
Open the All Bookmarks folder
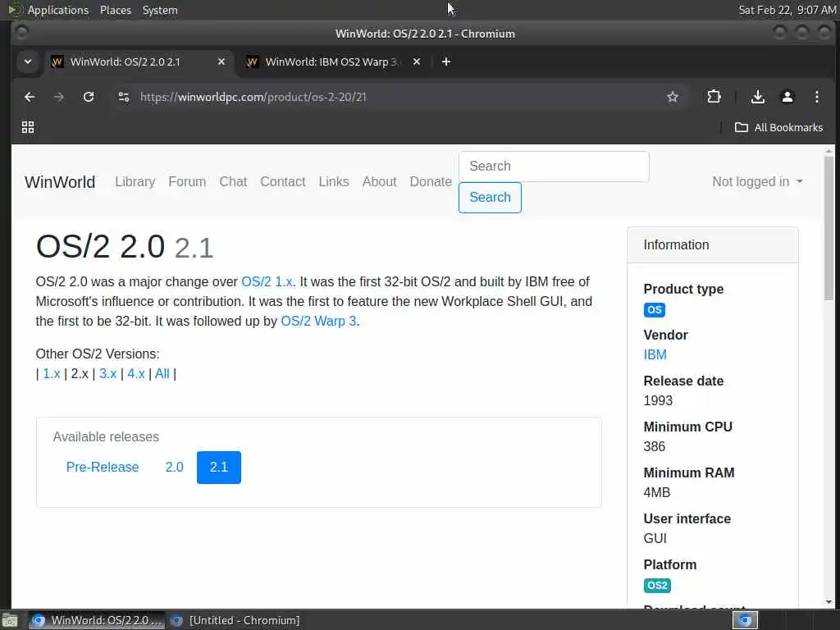pos(778,127)
